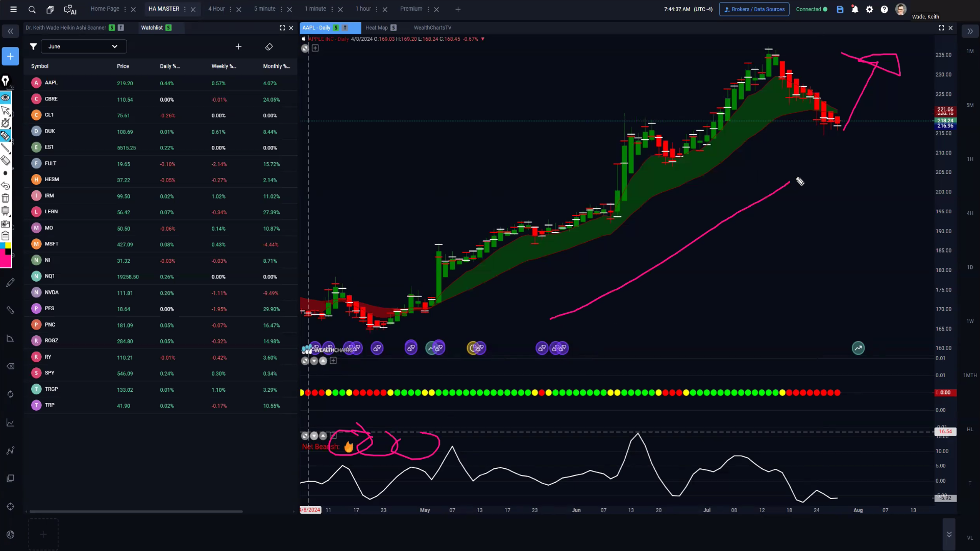Open the help question mark
Screen dimensions: 980x551
885,9
